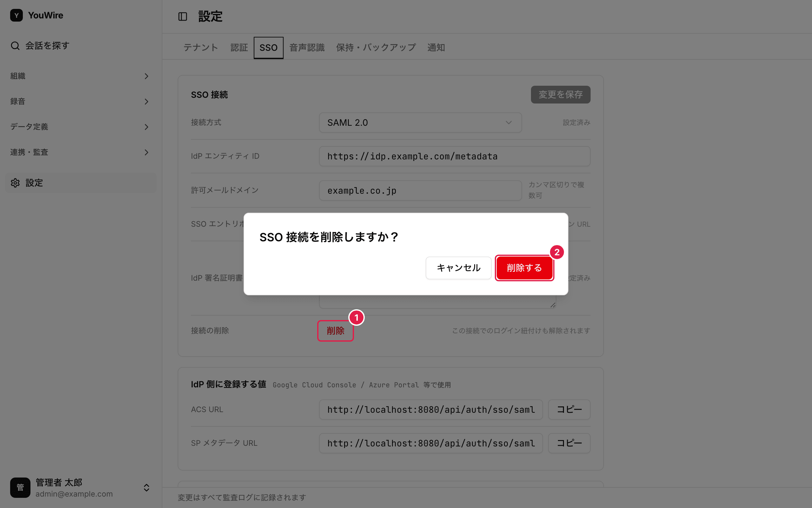Click the YouWire logo icon
Screen dimensions: 812x508
coord(16,15)
